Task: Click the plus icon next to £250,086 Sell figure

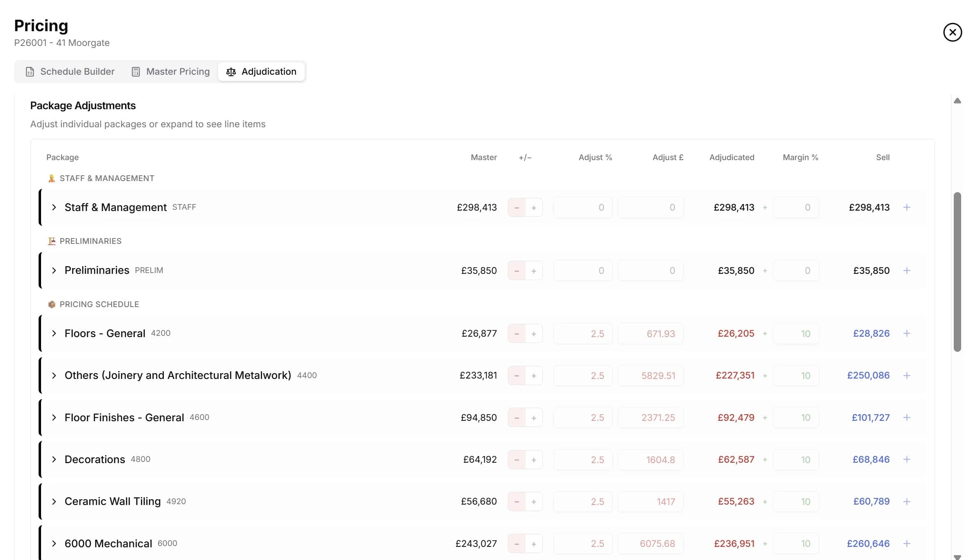Action: [x=907, y=375]
